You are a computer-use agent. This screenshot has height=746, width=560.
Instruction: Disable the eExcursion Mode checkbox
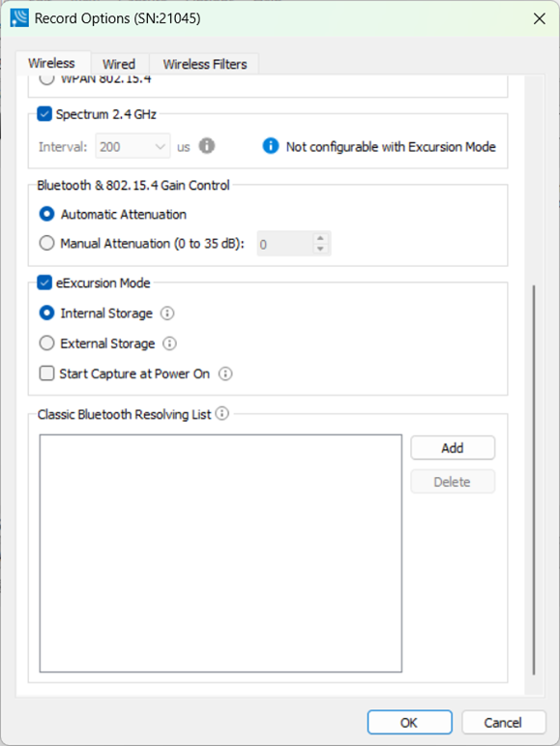pos(44,283)
